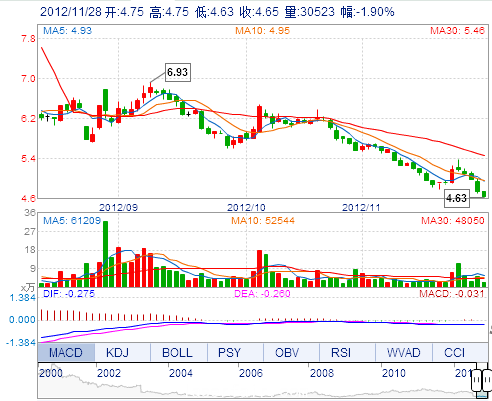Click the 4.63 low price label
The height and width of the screenshot is (401, 492).
[x=456, y=198]
